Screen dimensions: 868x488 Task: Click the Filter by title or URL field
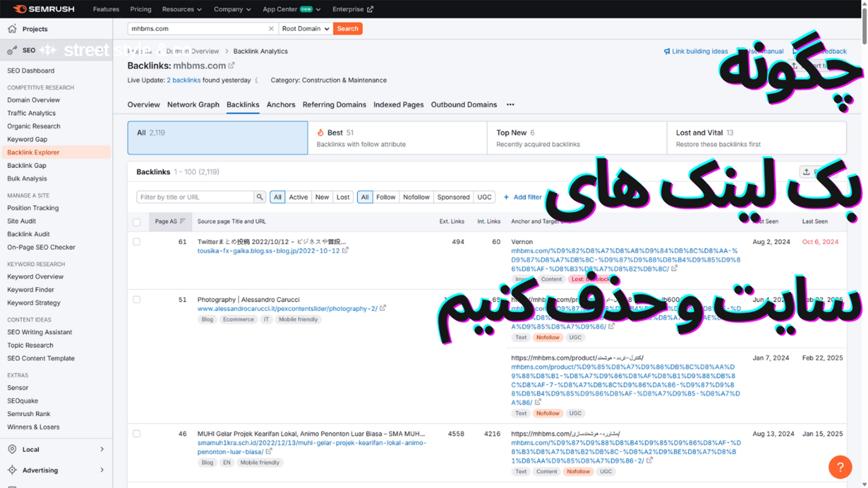pyautogui.click(x=195, y=197)
